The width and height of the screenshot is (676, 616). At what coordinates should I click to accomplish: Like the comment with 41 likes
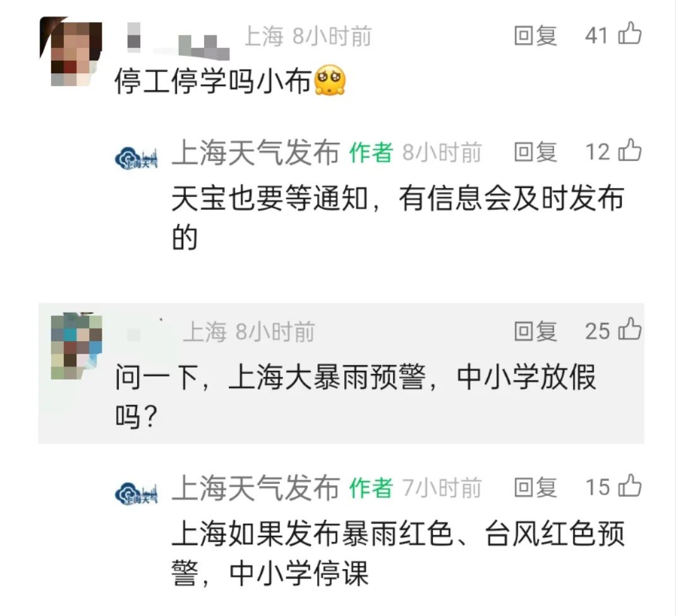click(x=630, y=33)
